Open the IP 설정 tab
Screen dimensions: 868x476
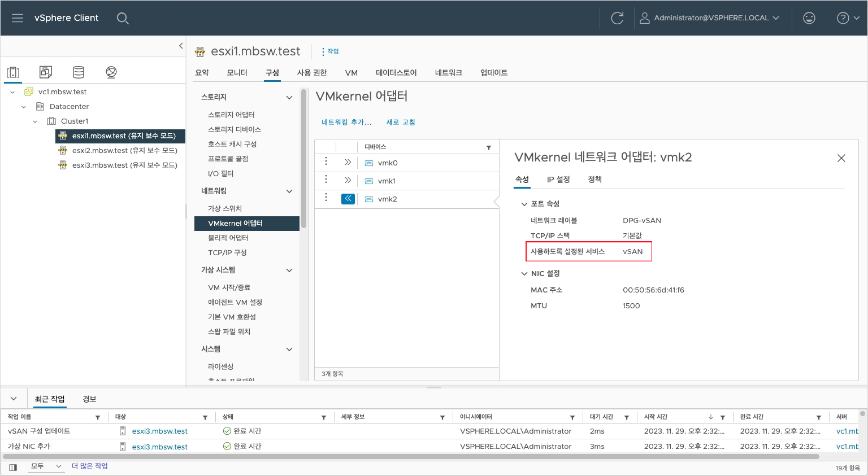(558, 180)
